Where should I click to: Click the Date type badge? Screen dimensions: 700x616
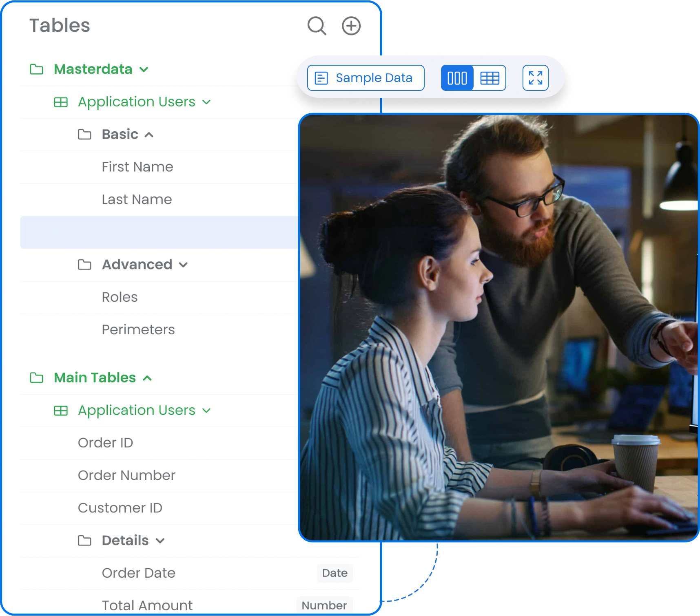(335, 573)
